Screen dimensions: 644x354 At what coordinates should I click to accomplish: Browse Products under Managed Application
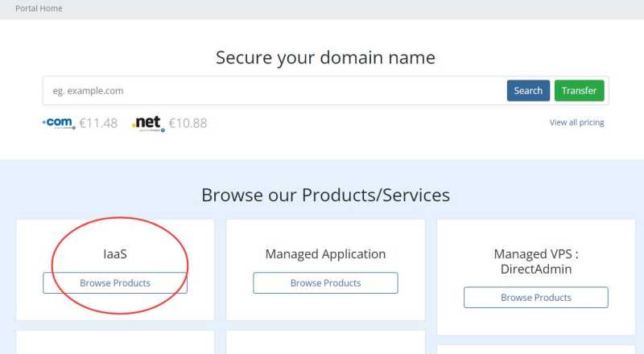coord(326,283)
